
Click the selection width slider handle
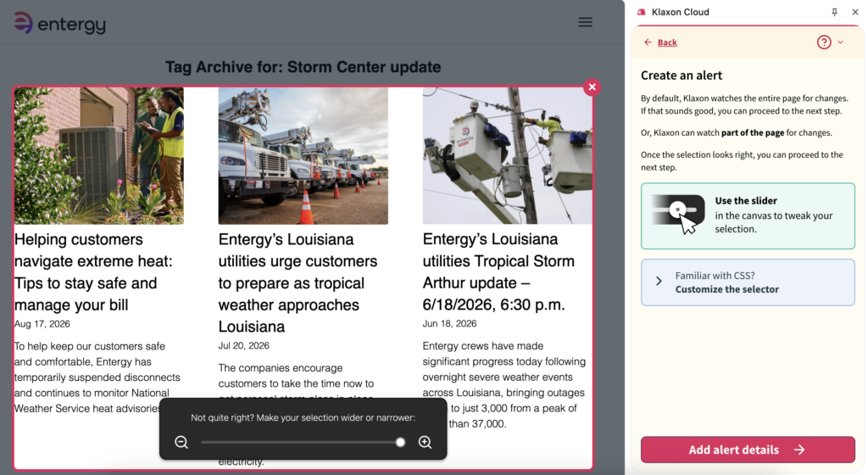(400, 442)
